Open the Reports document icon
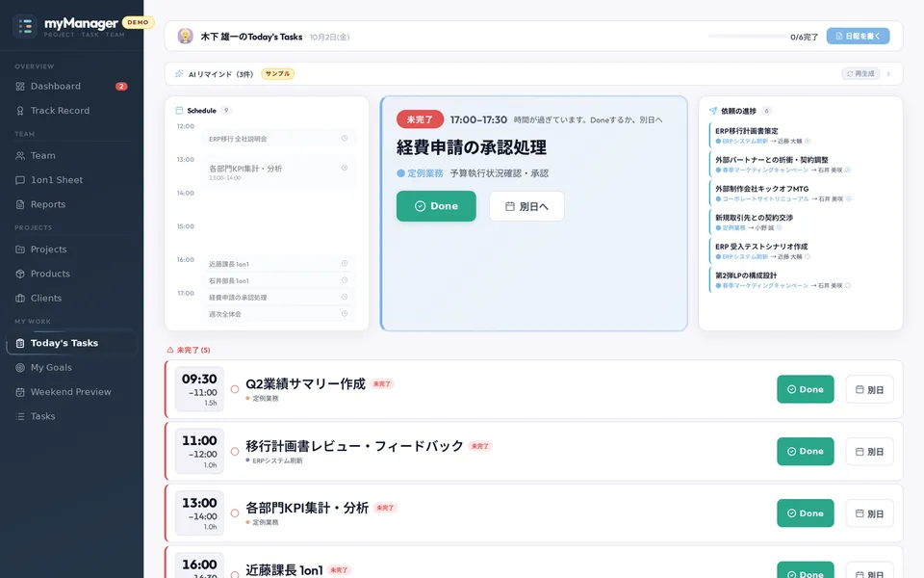Screen dimensions: 924x578 pyautogui.click(x=20, y=204)
